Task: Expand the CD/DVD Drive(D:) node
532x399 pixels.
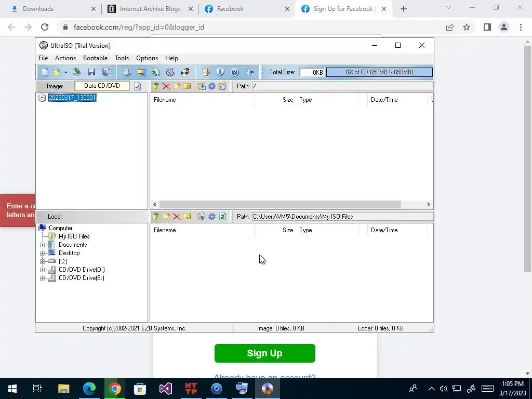Action: pos(43,270)
